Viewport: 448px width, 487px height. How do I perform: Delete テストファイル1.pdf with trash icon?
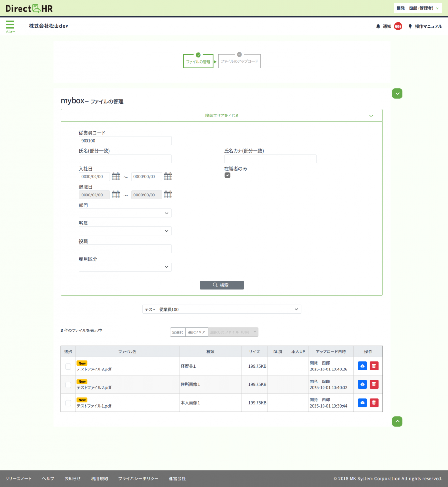(x=374, y=403)
